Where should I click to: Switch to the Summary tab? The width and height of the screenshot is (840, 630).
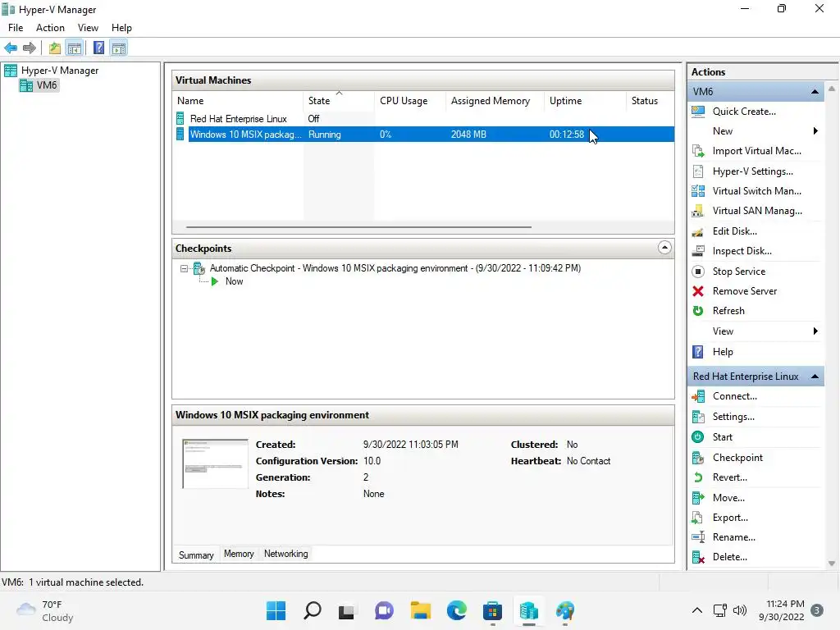point(196,555)
